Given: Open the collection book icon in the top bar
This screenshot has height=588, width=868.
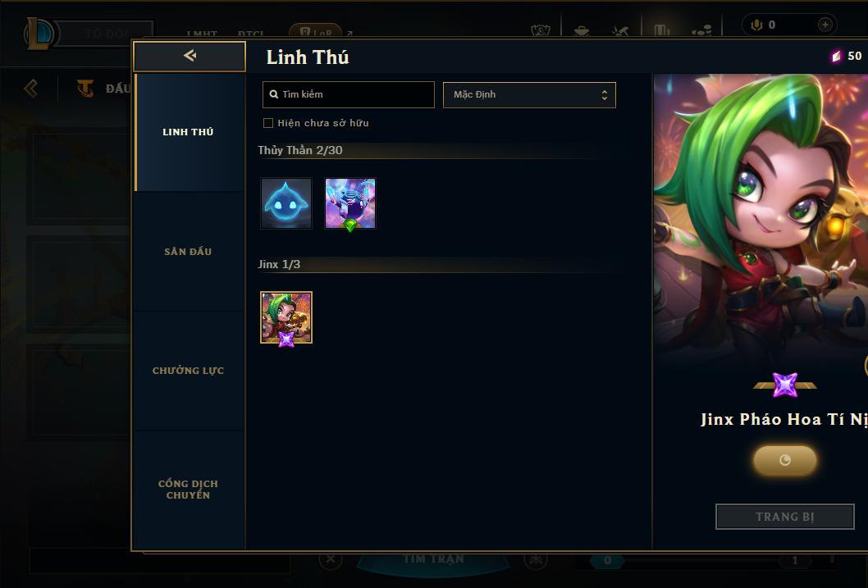Looking at the screenshot, I should tap(661, 30).
